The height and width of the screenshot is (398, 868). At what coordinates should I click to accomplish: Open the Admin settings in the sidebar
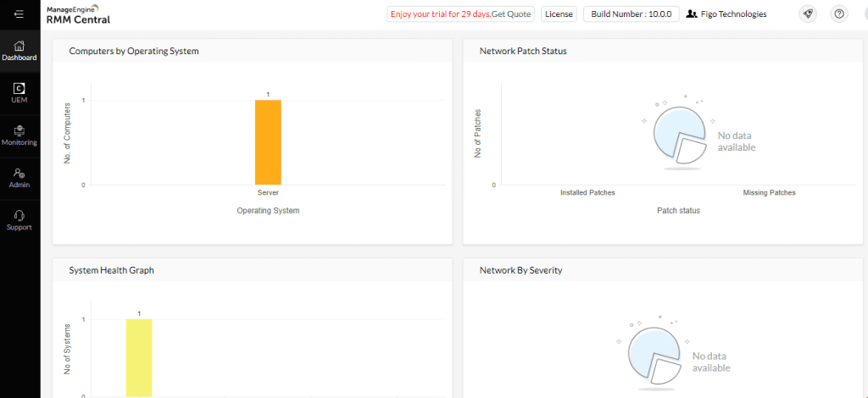(x=19, y=178)
